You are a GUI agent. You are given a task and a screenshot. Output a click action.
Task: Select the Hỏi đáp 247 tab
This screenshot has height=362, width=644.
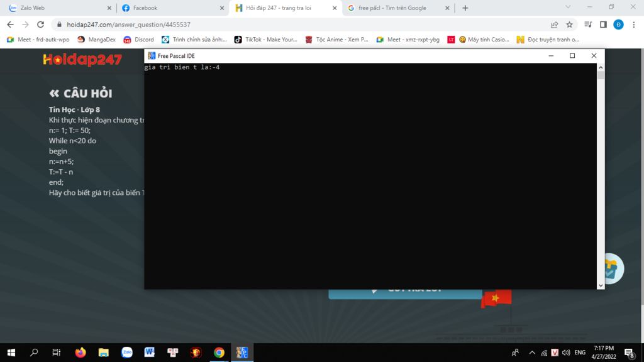pos(286,8)
